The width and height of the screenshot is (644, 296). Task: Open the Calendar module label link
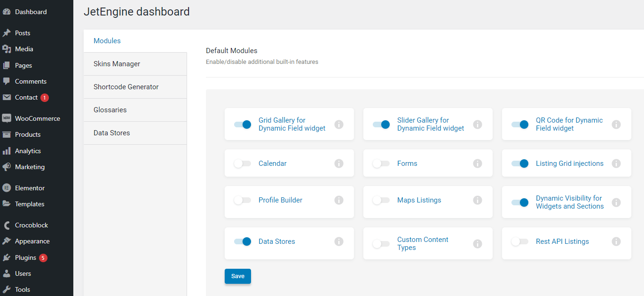click(273, 164)
